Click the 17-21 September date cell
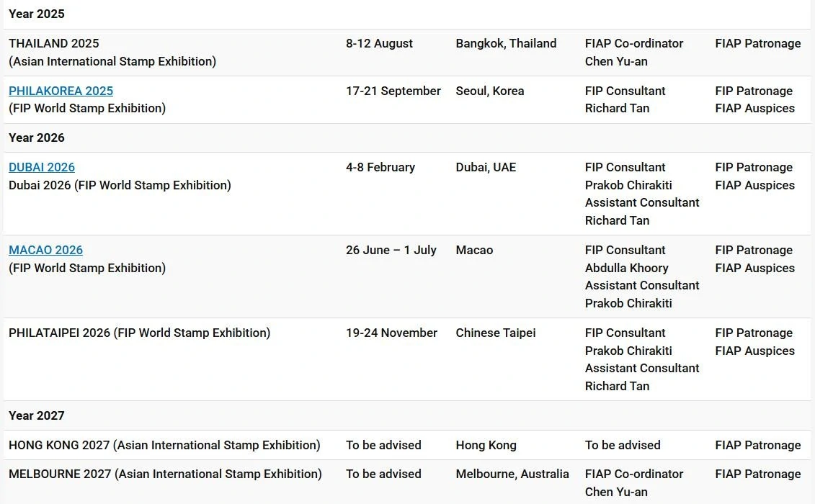815x504 pixels. point(393,91)
